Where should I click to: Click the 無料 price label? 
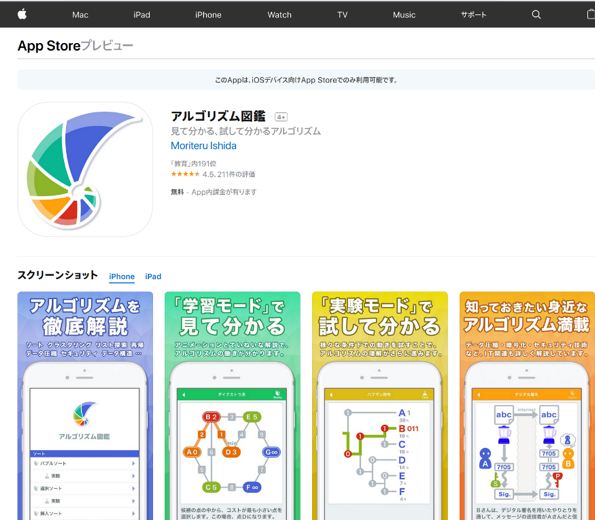177,192
